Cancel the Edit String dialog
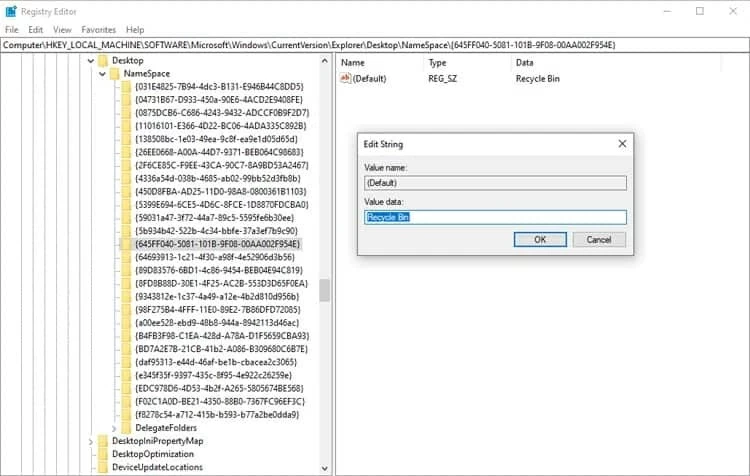750x476 pixels. pos(599,239)
